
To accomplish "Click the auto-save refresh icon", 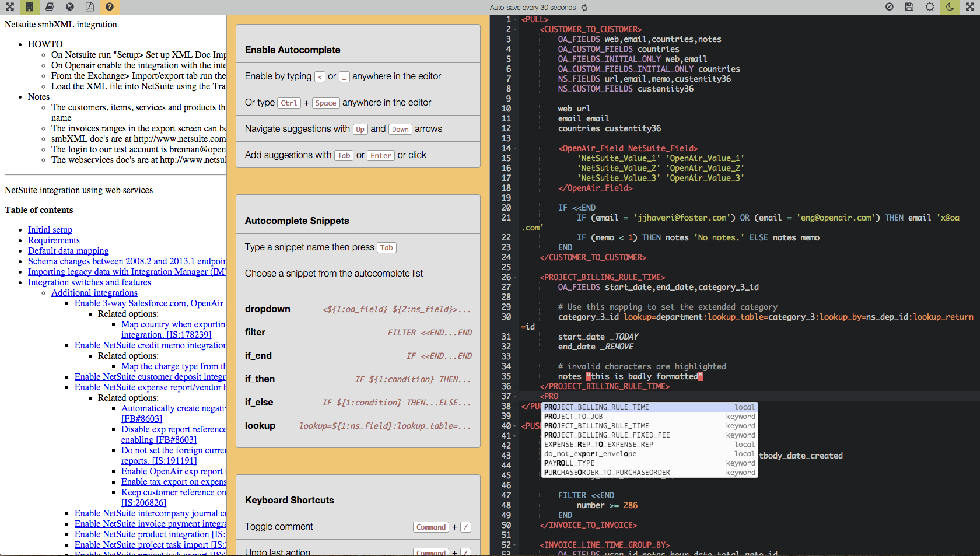I will coord(584,8).
